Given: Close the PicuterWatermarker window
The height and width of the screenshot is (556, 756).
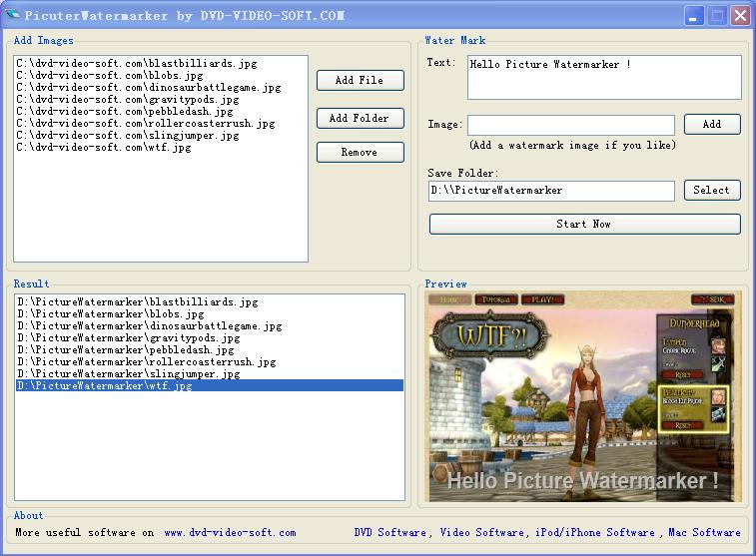Looking at the screenshot, I should [x=740, y=16].
